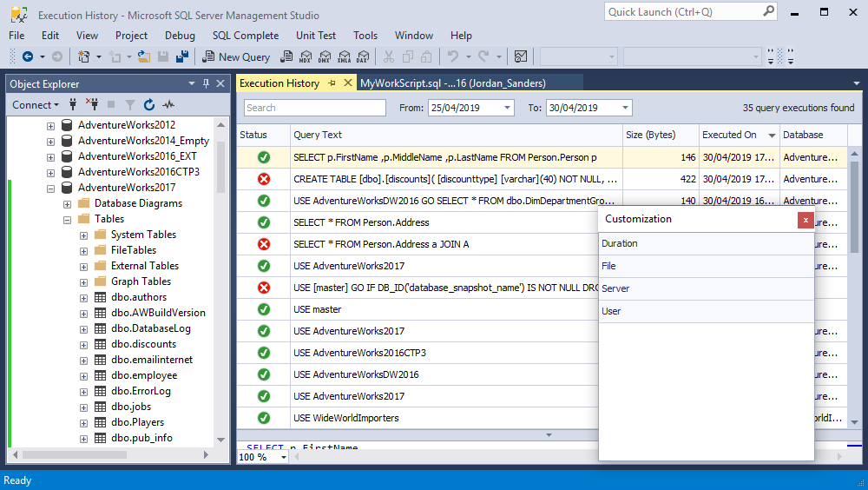Click the Quick Launch search magnifier icon
The width and height of the screenshot is (868, 490).
[x=768, y=11]
